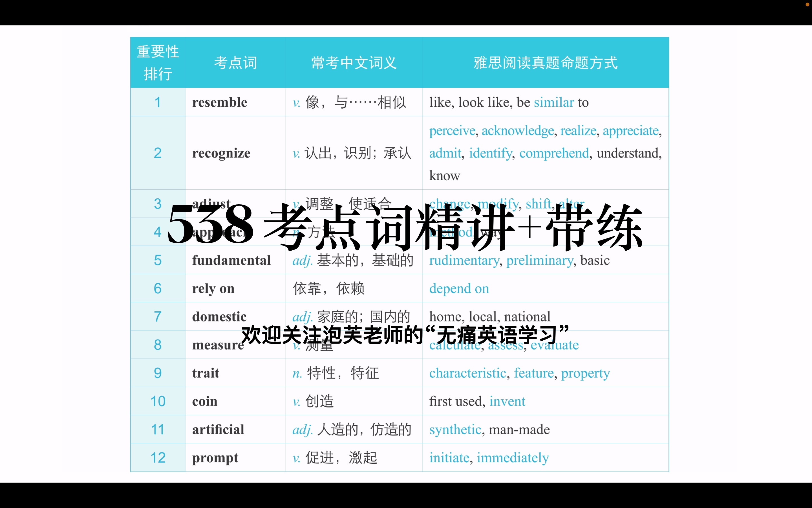812x508 pixels.
Task: Click the rank number 10
Action: pyautogui.click(x=158, y=402)
